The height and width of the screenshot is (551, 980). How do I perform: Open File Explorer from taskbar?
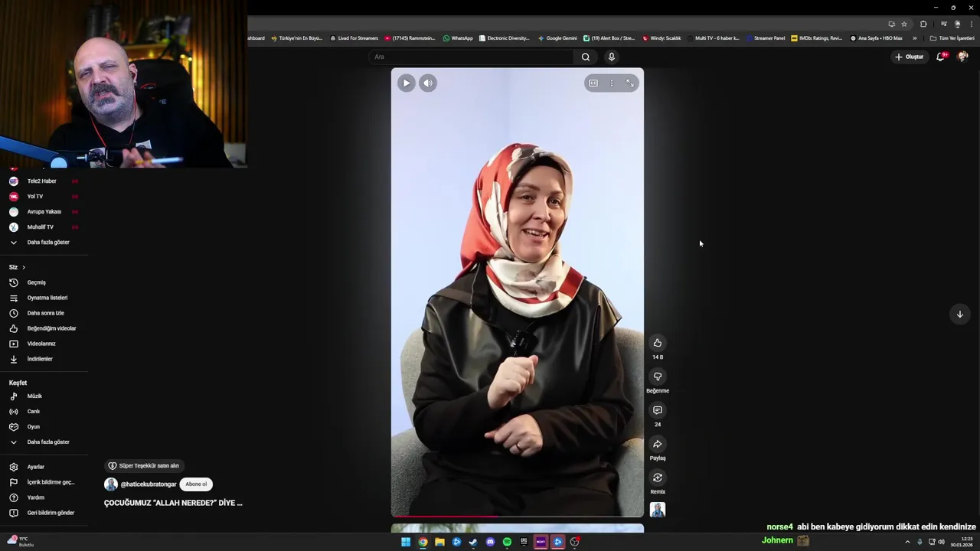tap(439, 542)
